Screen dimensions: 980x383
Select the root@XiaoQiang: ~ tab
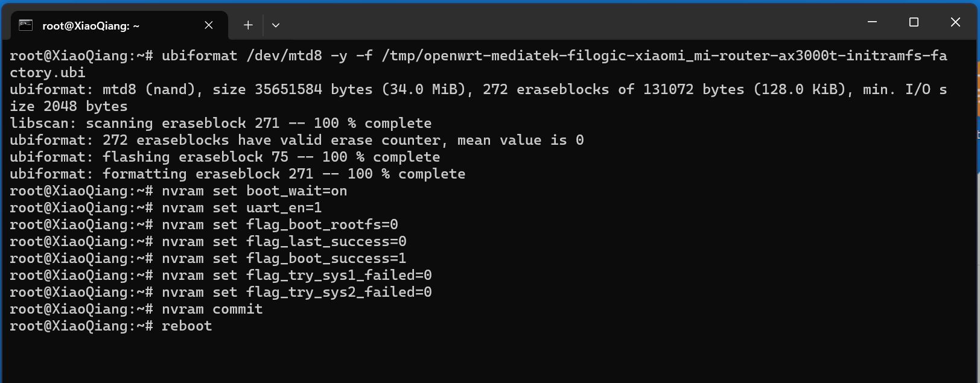pyautogui.click(x=119, y=25)
